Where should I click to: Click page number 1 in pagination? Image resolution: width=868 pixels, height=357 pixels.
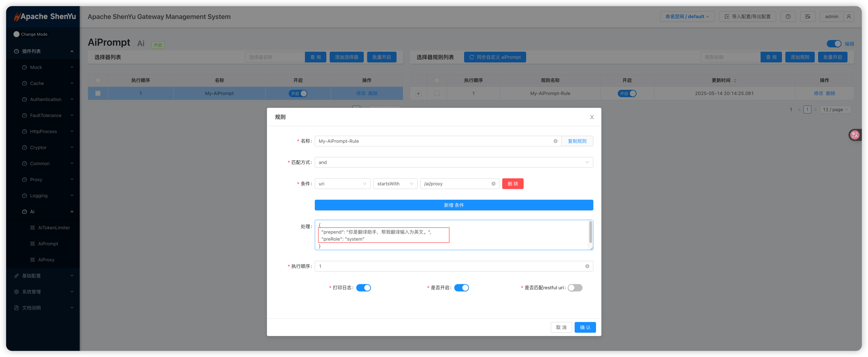[x=807, y=109]
